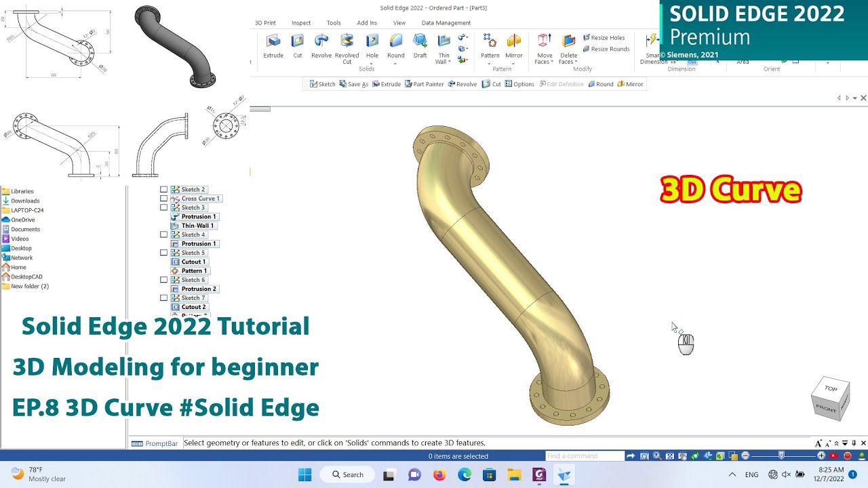Open the Inspect ribbon tab
The image size is (868, 488).
(301, 23)
